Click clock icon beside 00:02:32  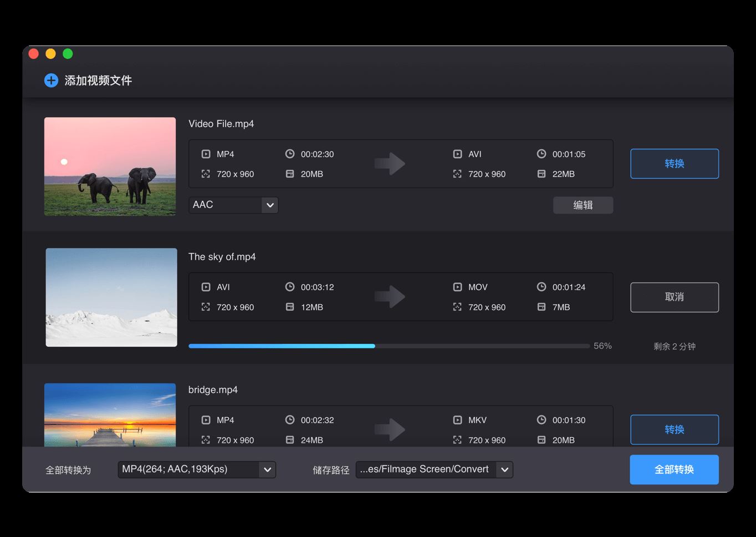[x=290, y=420]
